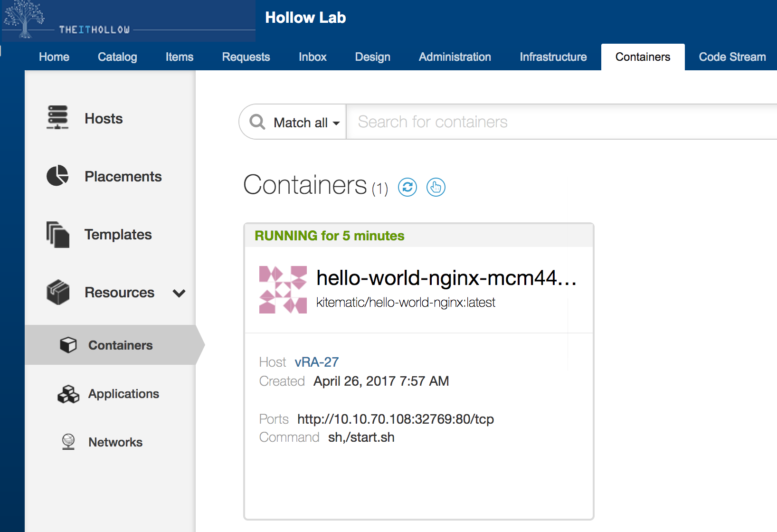This screenshot has height=532, width=777.
Task: Refresh the containers list
Action: 407,187
